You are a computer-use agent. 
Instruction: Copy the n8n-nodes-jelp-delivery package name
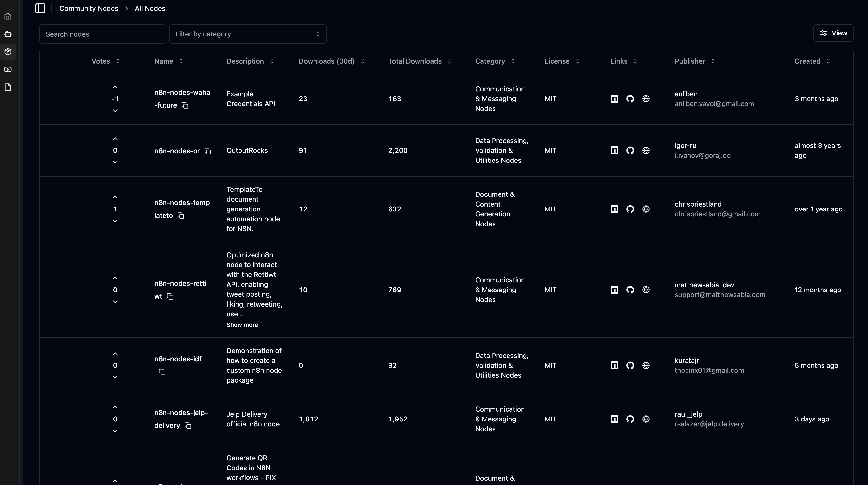[x=188, y=426]
